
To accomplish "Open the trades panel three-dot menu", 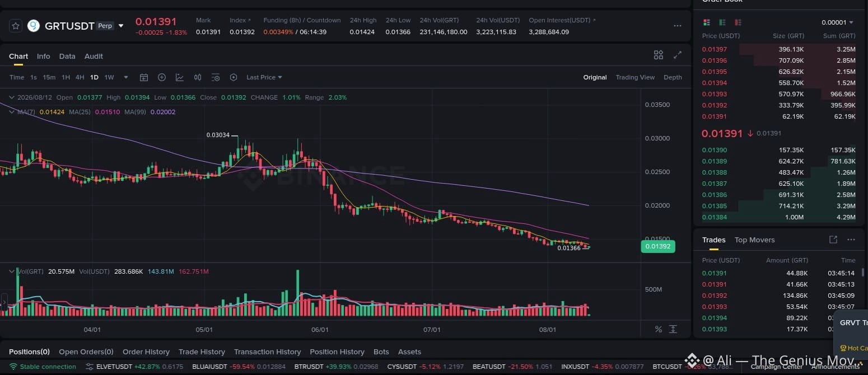I will pyautogui.click(x=851, y=240).
